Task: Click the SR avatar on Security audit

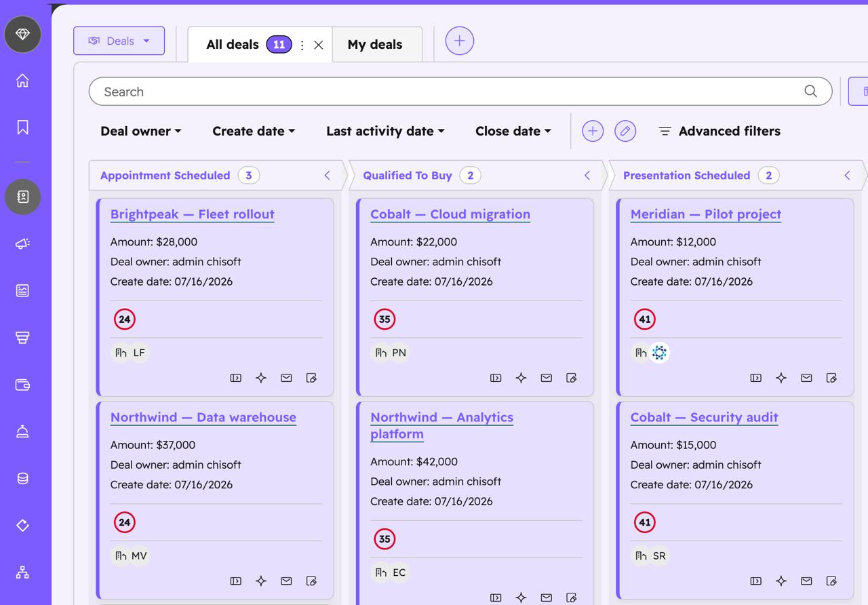Action: [x=659, y=556]
